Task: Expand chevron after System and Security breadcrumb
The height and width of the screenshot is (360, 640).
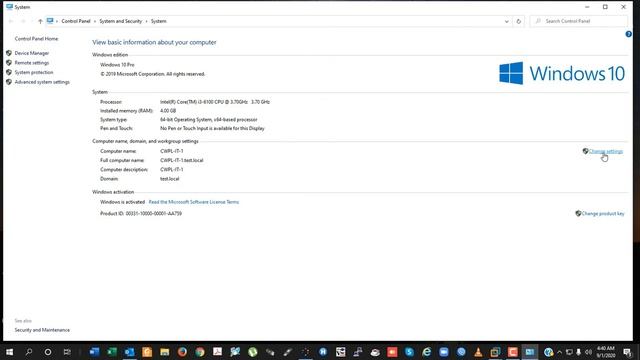Action: click(147, 21)
